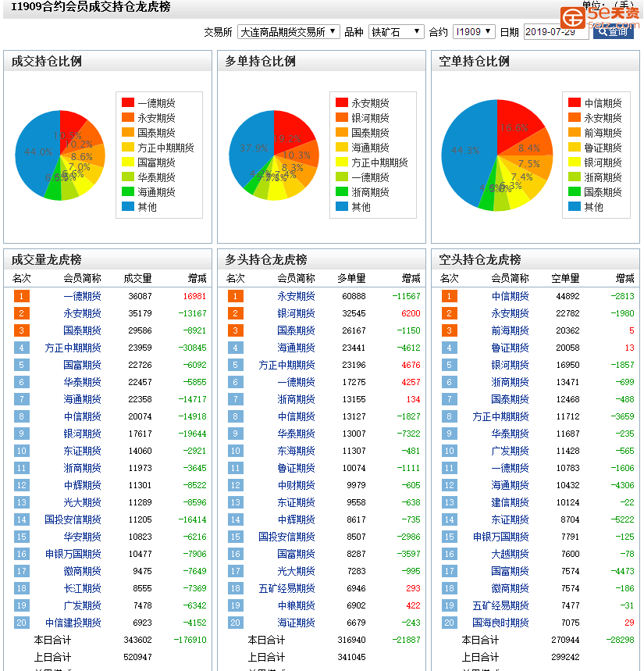644x671 pixels.
Task: Open 国投安信期货 link in 成交量龙虎榜
Action: (x=73, y=519)
